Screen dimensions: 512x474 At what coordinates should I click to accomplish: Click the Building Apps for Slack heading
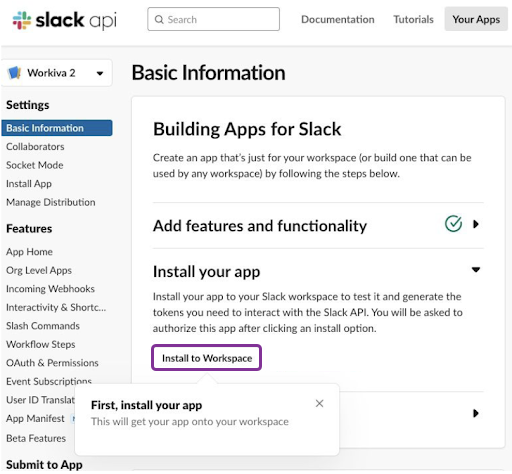pyautogui.click(x=247, y=129)
